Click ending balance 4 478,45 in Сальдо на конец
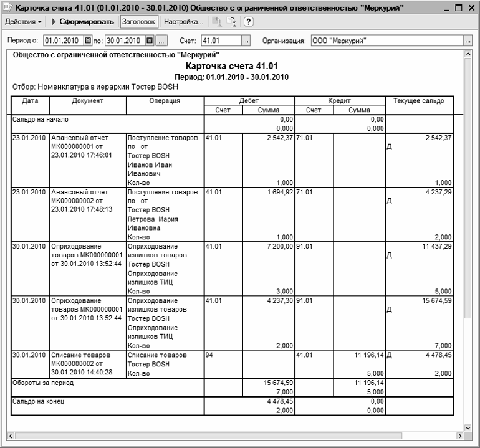480x448 pixels. point(280,401)
